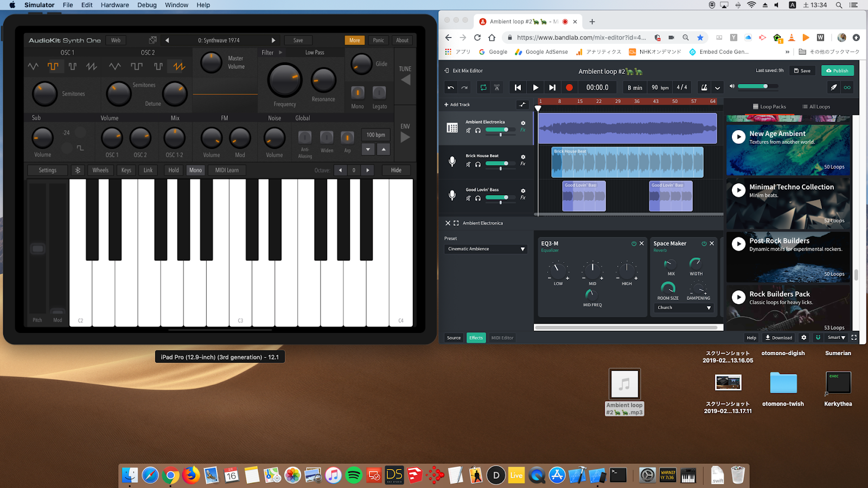The width and height of the screenshot is (868, 488).
Task: Go to previous preset arrow in Synth One
Action: [x=167, y=40]
